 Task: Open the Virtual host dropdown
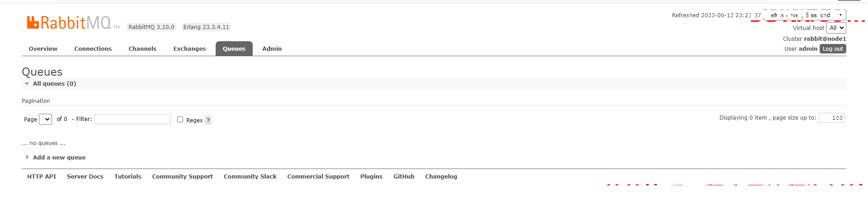pos(836,28)
